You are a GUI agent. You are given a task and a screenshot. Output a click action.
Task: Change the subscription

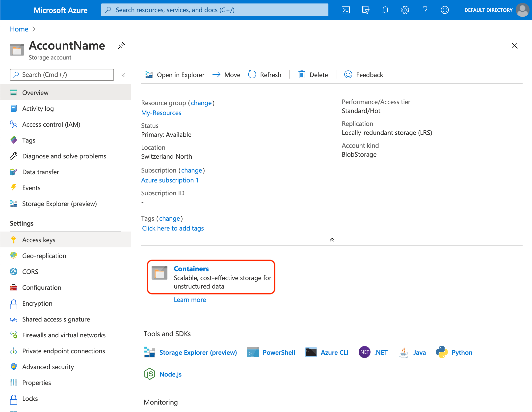click(x=191, y=170)
